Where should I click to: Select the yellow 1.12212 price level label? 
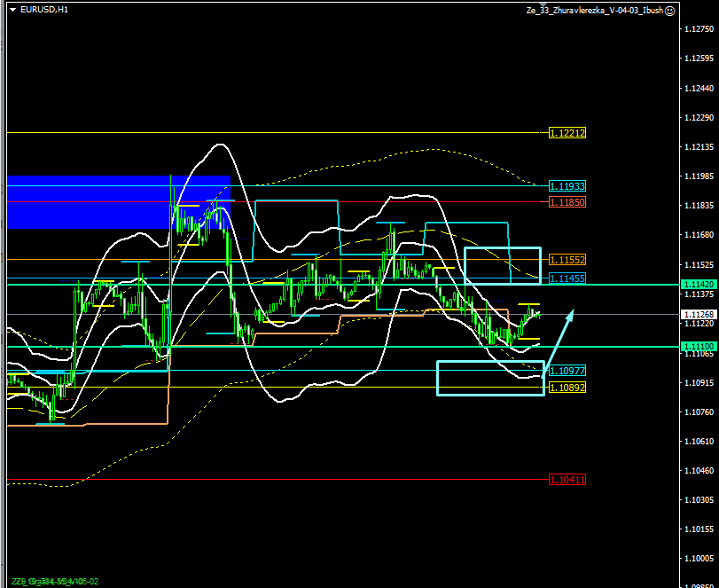click(x=567, y=133)
